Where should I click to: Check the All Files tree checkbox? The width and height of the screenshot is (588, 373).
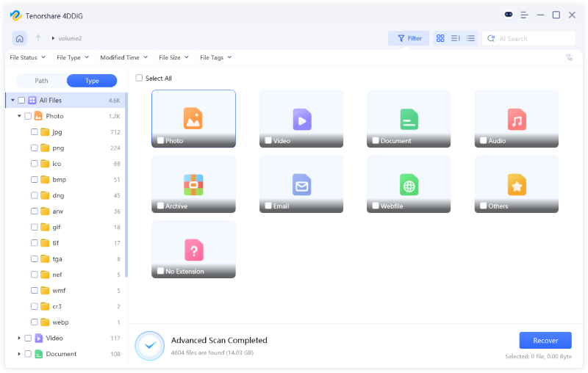coord(21,100)
